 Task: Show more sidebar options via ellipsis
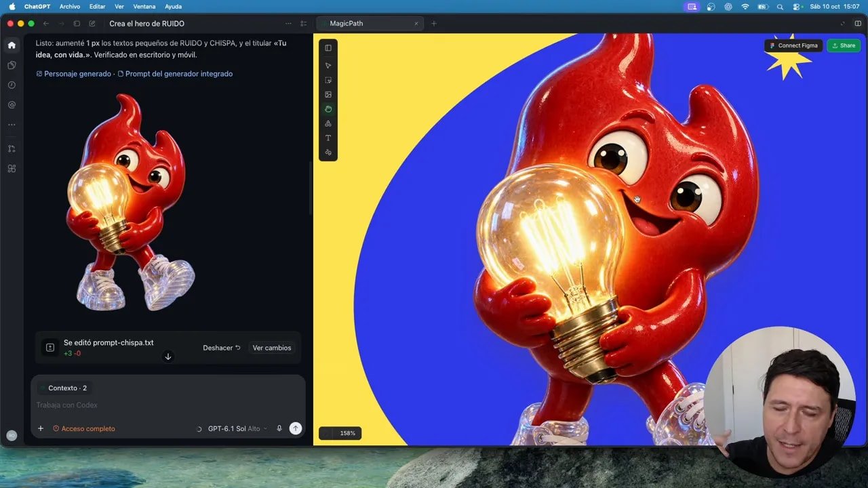[12, 125]
